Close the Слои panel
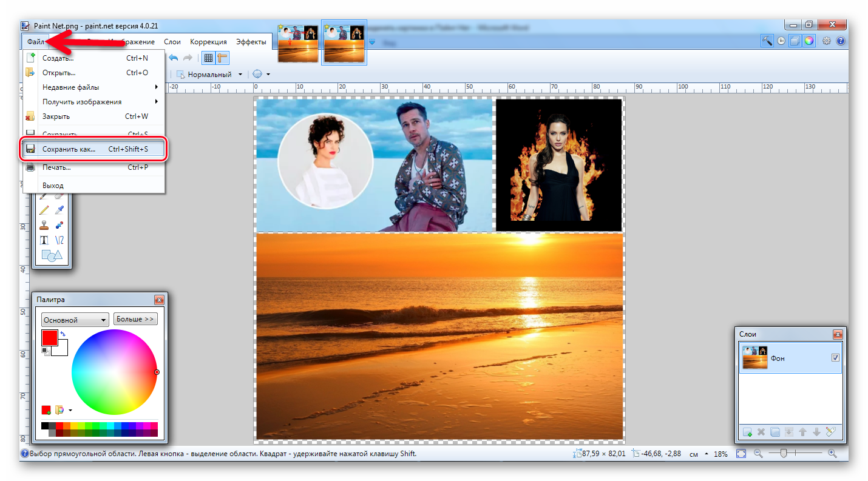Screen dimensions: 868x481 [x=838, y=334]
